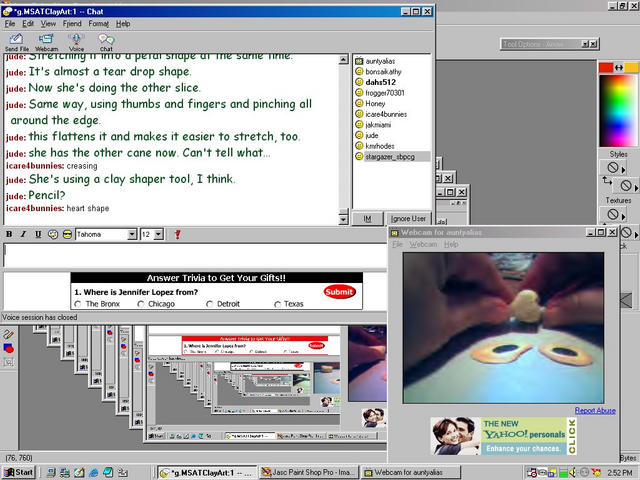This screenshot has width=640, height=480.
Task: Select The Bronx radio option
Action: [78, 304]
